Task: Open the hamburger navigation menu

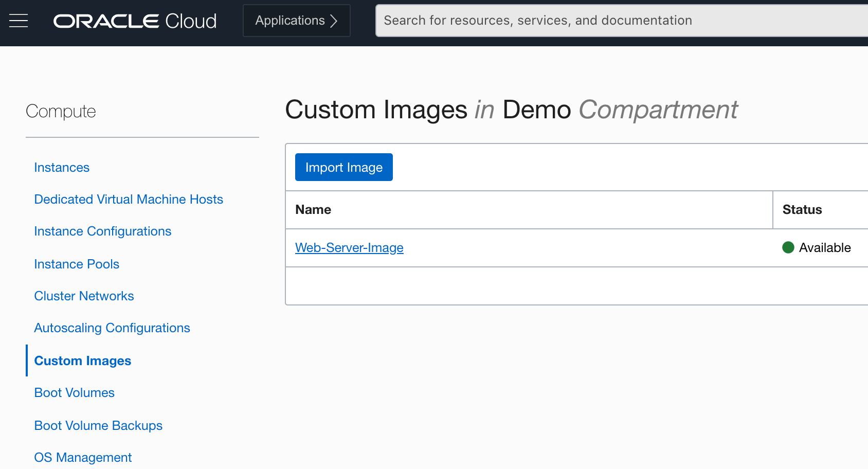Action: pyautogui.click(x=19, y=21)
